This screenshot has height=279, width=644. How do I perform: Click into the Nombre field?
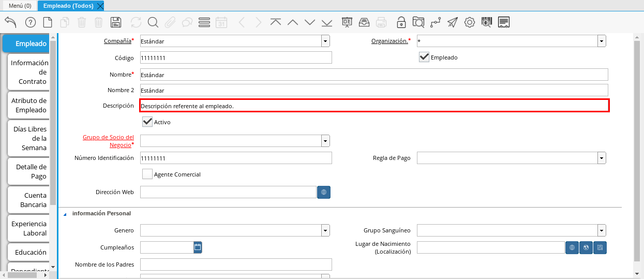point(374,75)
